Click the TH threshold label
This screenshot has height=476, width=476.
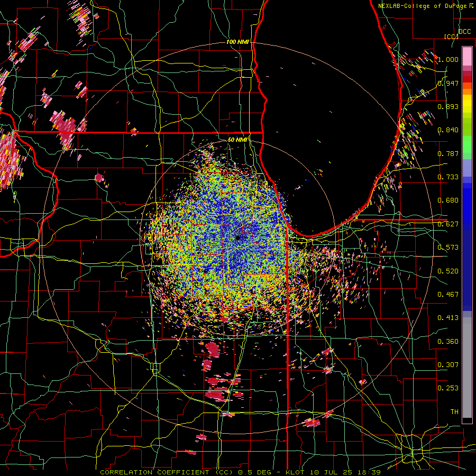click(454, 412)
